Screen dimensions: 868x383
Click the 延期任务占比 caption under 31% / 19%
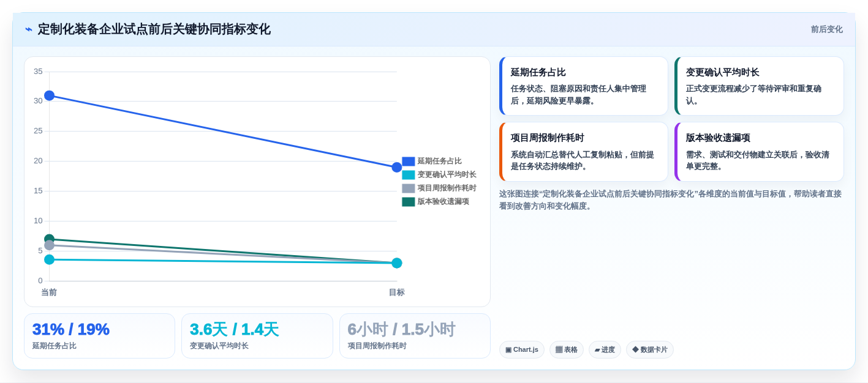pos(55,346)
